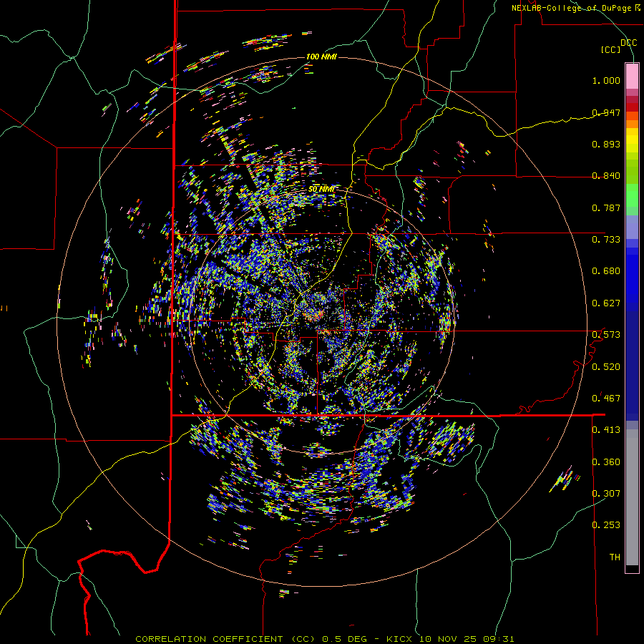Image resolution: width=644 pixels, height=644 pixels.
Task: Pick the pink band atop the color scale
Action: (632, 76)
